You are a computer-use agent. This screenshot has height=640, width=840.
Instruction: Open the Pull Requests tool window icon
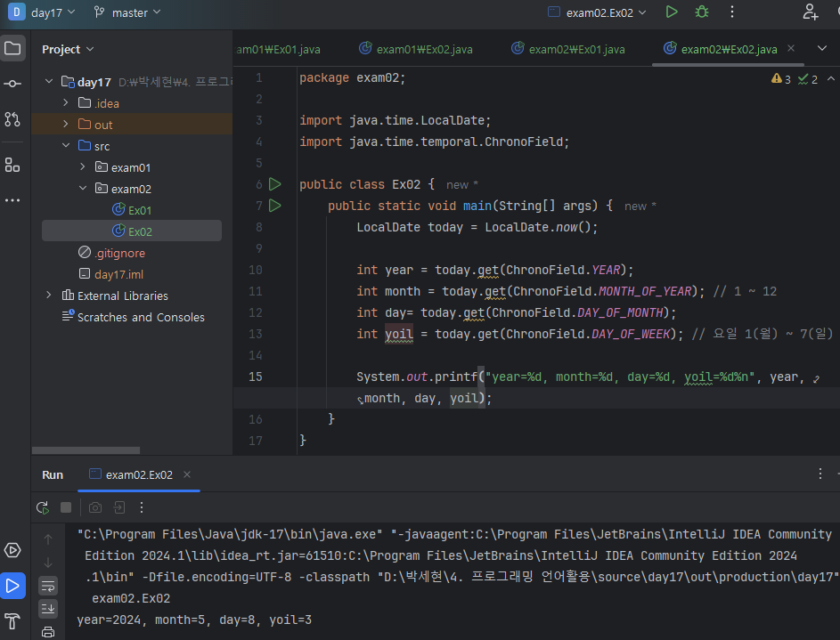12,118
